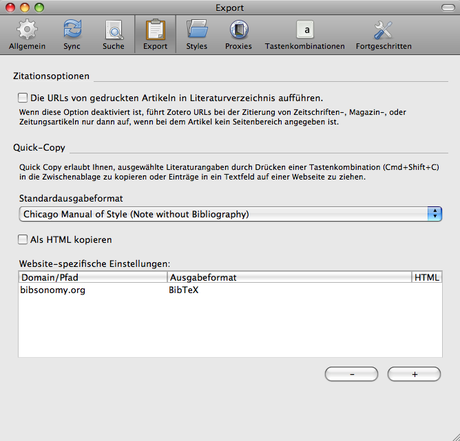
Task: Sort by Ausgabeformat column header
Action: (x=289, y=277)
